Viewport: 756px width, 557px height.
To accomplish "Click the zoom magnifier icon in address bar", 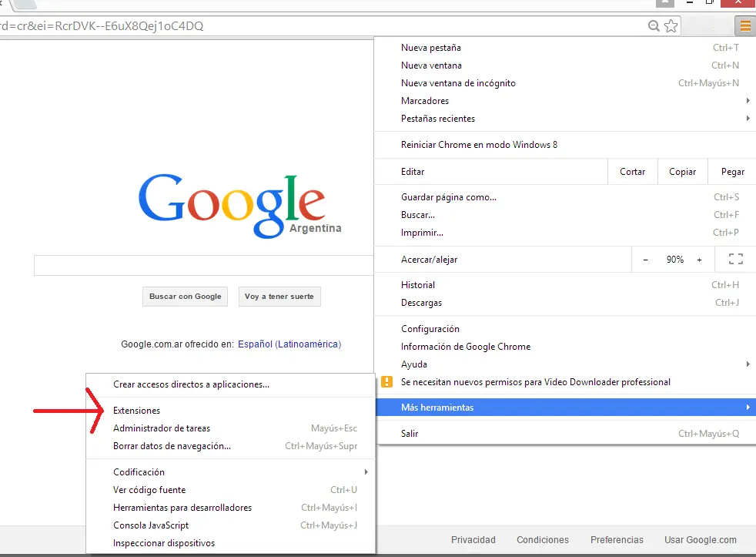I will point(654,26).
